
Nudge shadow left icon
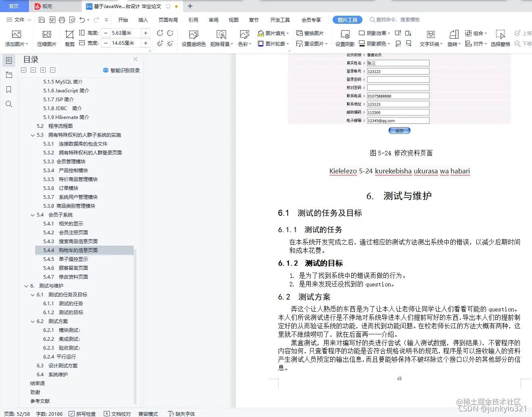point(398,43)
